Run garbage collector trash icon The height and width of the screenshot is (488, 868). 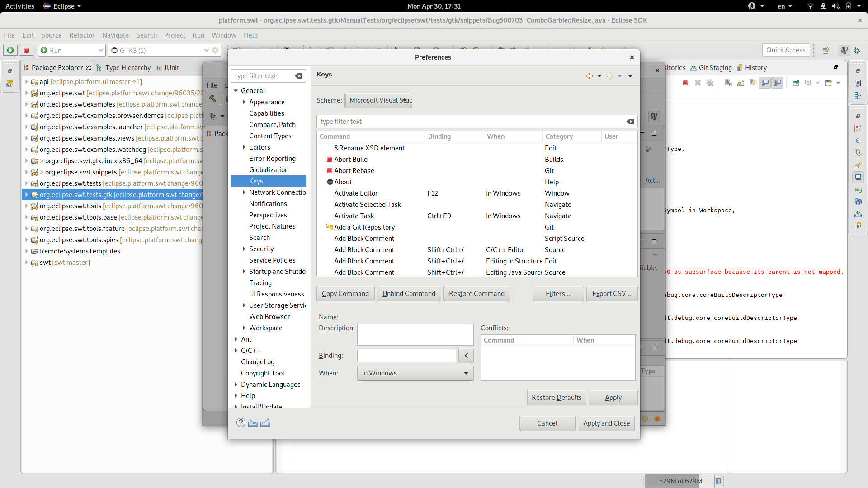coord(718,481)
